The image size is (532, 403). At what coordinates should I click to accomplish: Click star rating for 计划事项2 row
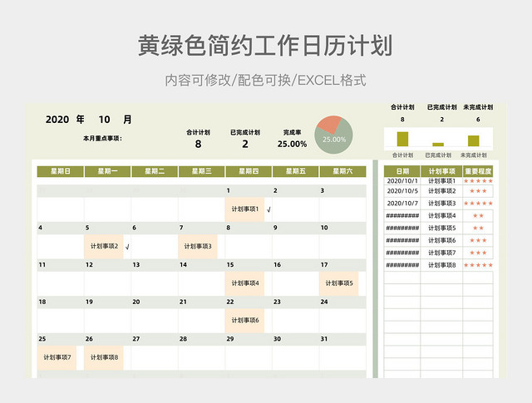(x=478, y=191)
